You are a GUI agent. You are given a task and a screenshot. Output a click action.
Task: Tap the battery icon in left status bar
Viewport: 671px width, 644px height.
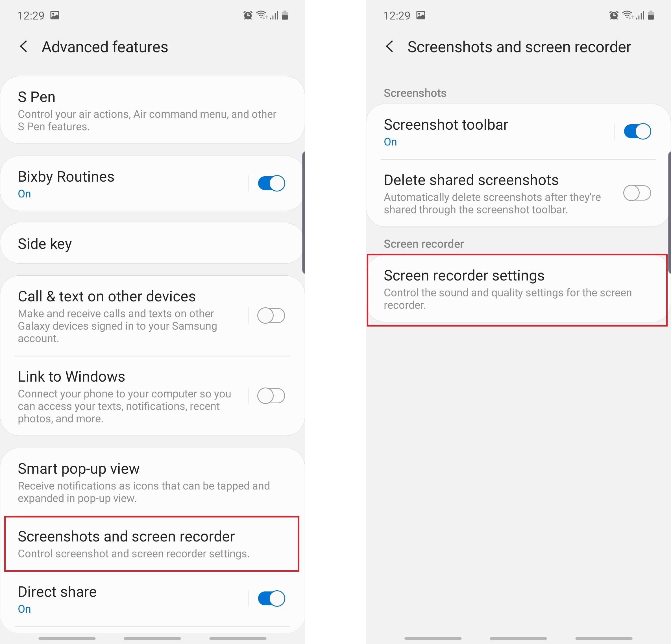pos(285,15)
